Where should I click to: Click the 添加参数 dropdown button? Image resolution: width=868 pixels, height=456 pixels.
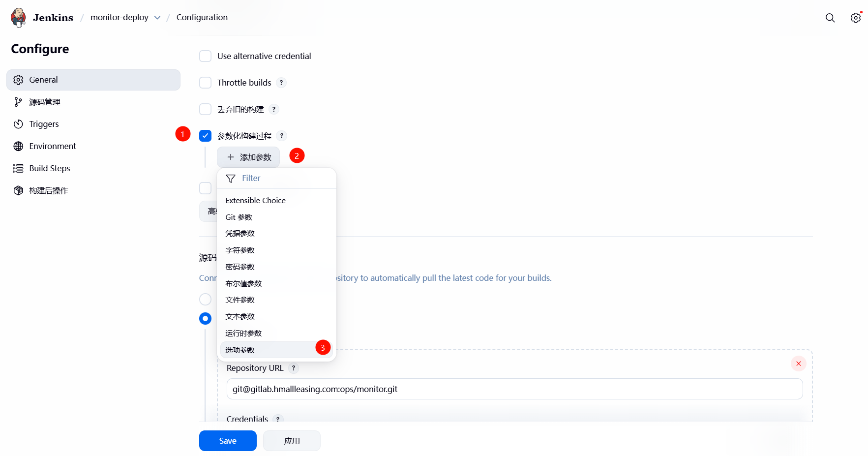[x=248, y=157]
